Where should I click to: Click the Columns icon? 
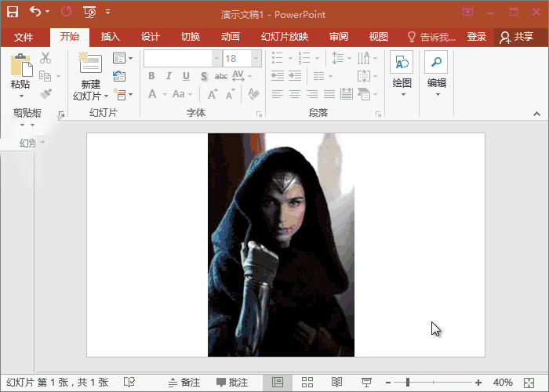click(x=318, y=76)
